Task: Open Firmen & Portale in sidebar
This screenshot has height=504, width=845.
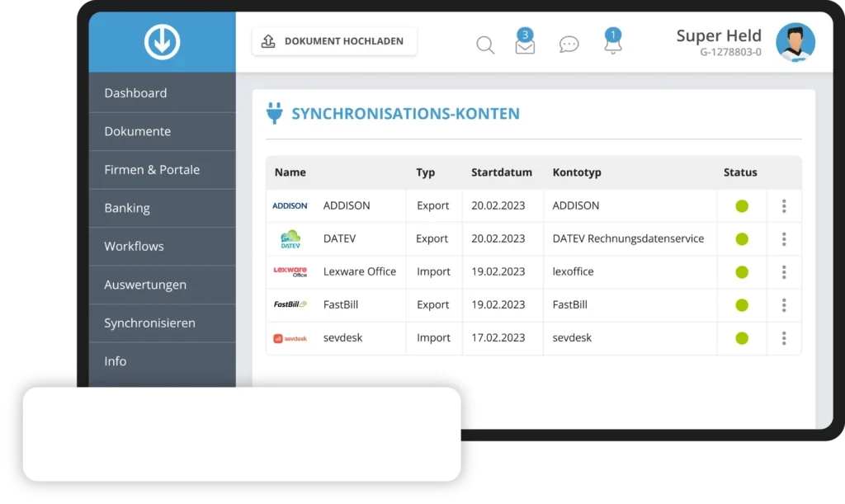Action: (163, 170)
